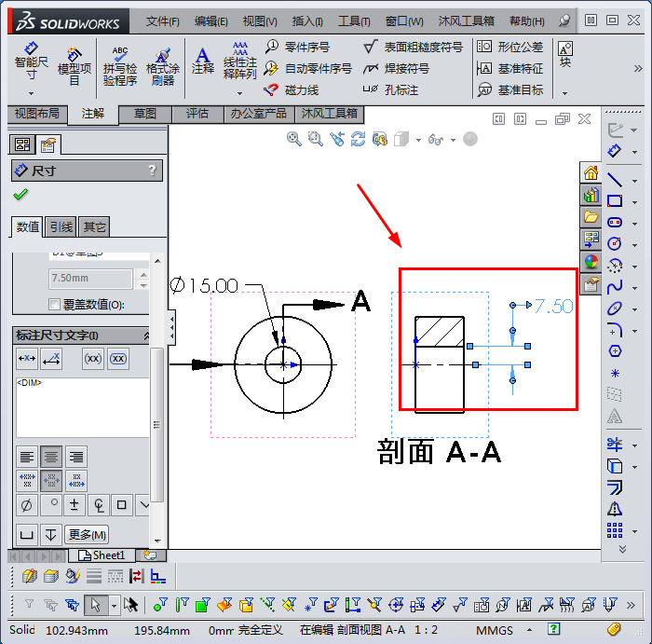Expand the 块 blocks dropdown arrow

coord(564,93)
